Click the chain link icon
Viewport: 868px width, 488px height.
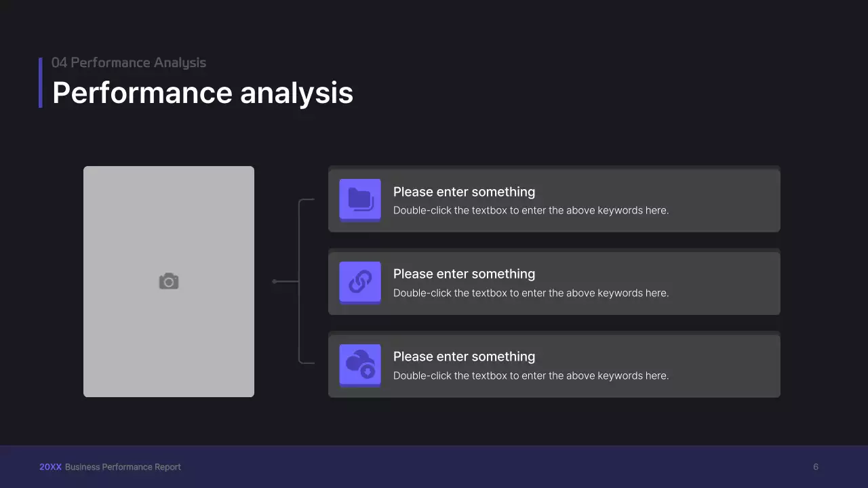(x=360, y=282)
